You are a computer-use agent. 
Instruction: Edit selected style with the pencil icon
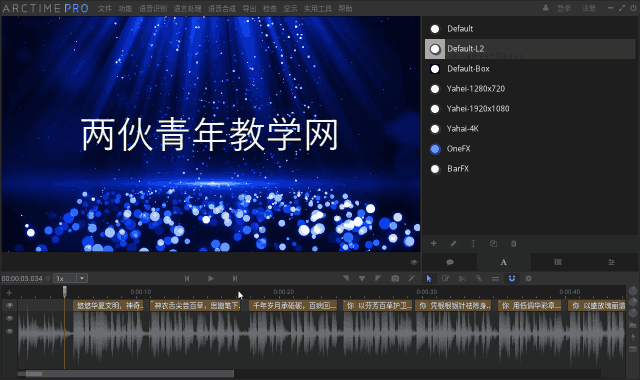[x=453, y=244]
